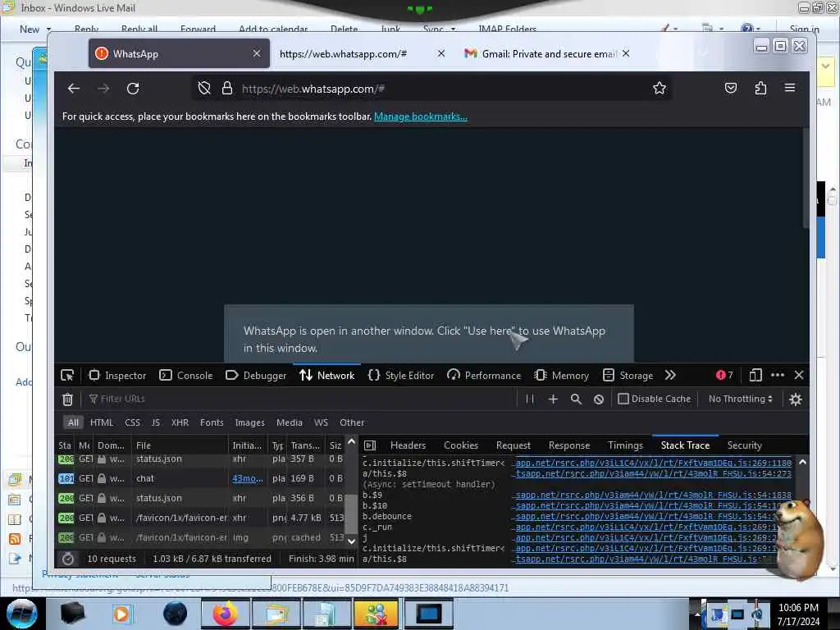Filter network requests by Images

(x=249, y=422)
